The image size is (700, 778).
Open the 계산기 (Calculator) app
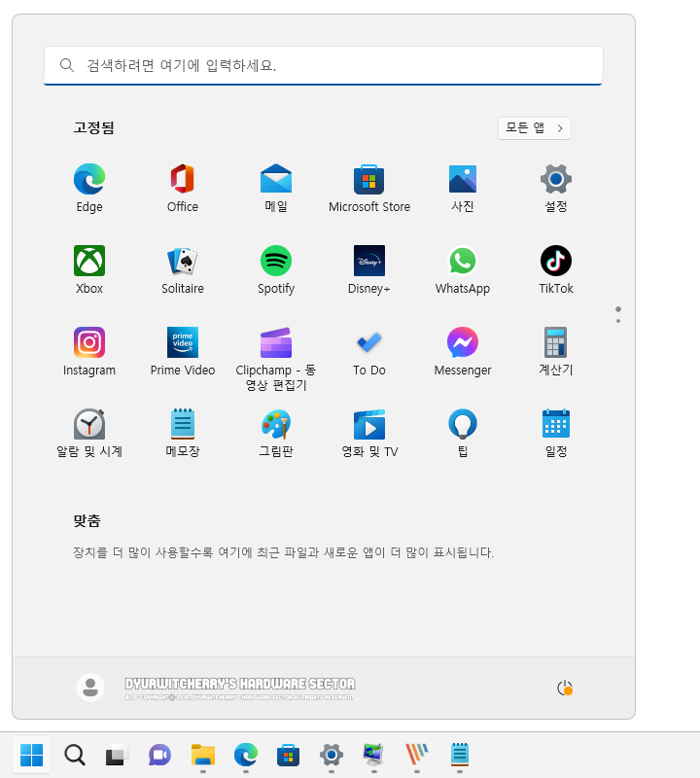click(556, 352)
